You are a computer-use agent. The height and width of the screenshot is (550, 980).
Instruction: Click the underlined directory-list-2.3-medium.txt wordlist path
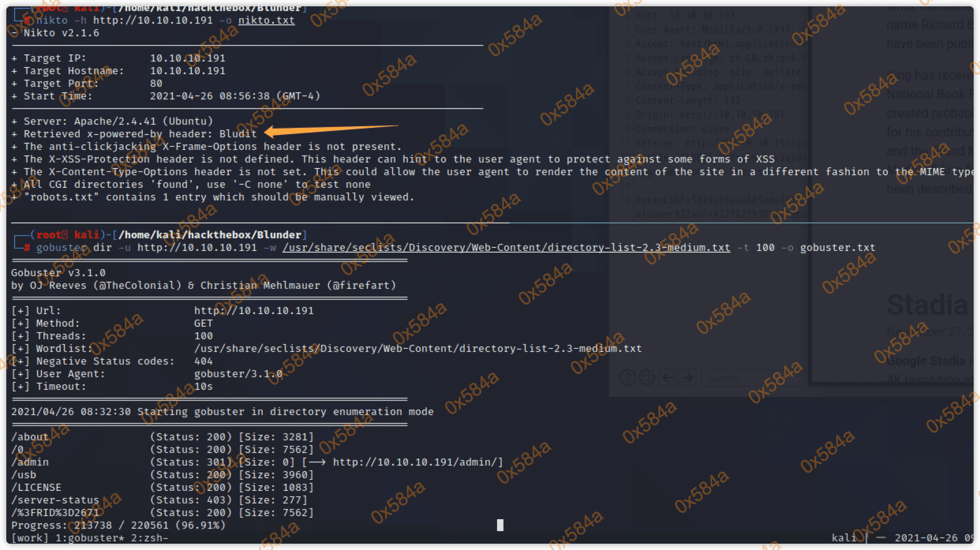pos(506,248)
